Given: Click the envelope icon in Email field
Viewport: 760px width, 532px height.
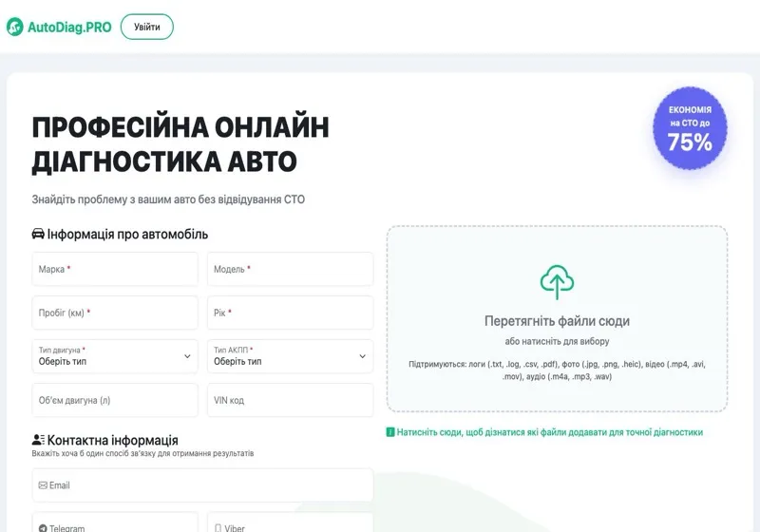Looking at the screenshot, I should pos(43,485).
